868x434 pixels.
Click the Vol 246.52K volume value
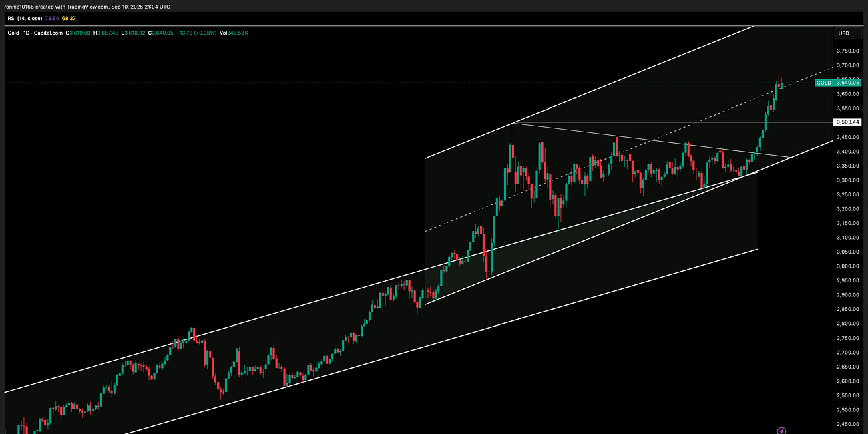click(234, 33)
